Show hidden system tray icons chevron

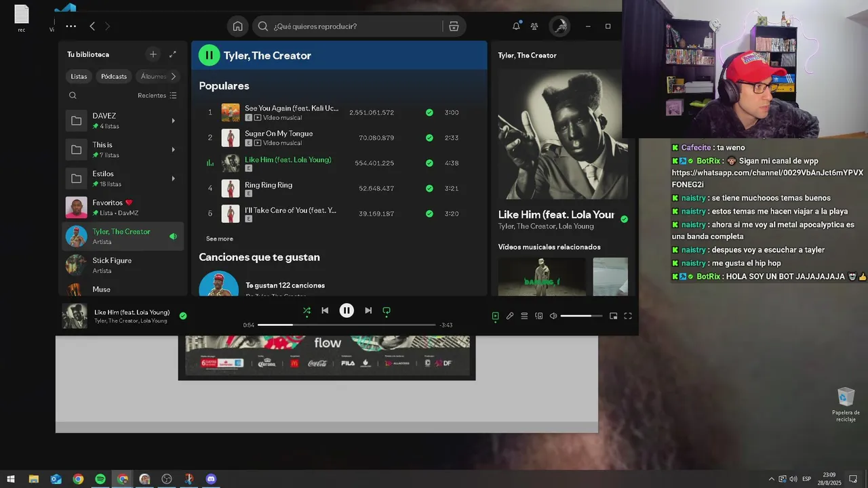[x=772, y=479]
